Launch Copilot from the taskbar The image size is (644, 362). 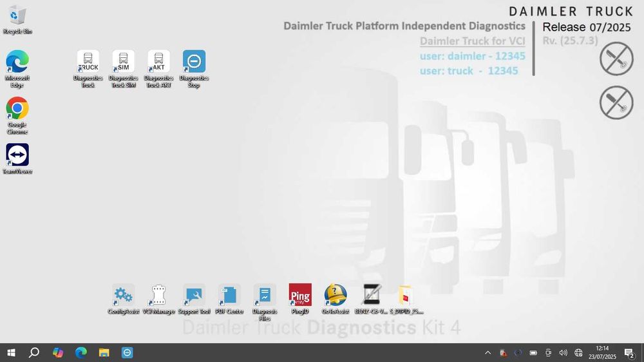(58, 352)
